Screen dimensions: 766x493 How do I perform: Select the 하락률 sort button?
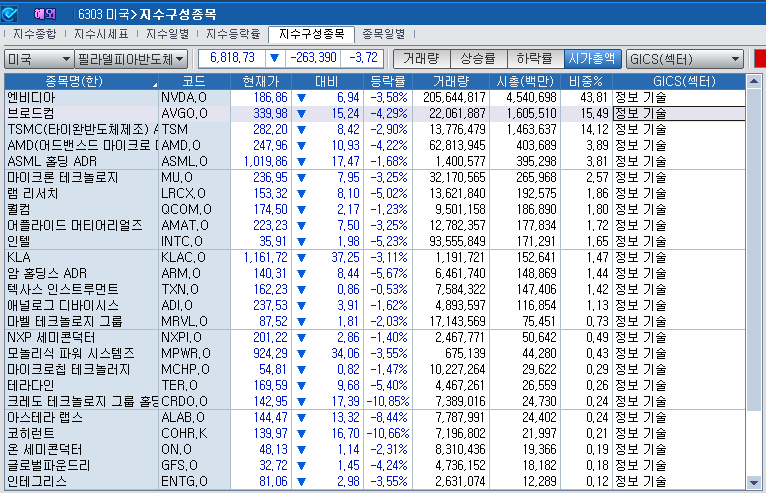(535, 59)
